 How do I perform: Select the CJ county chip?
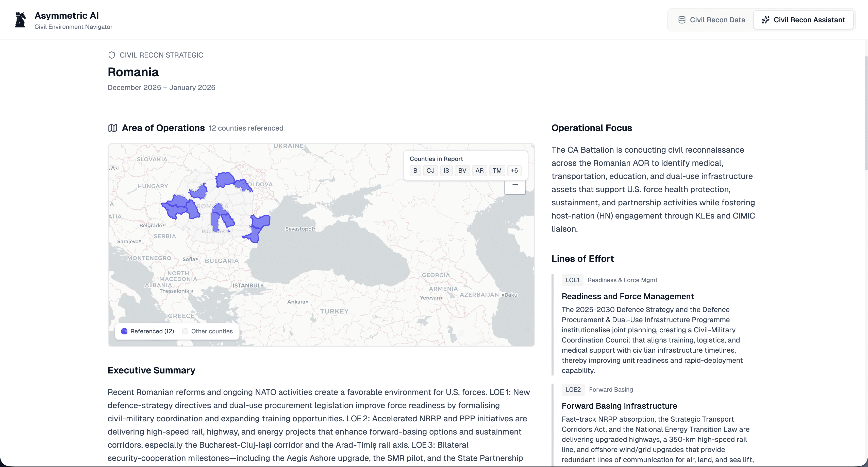point(430,171)
